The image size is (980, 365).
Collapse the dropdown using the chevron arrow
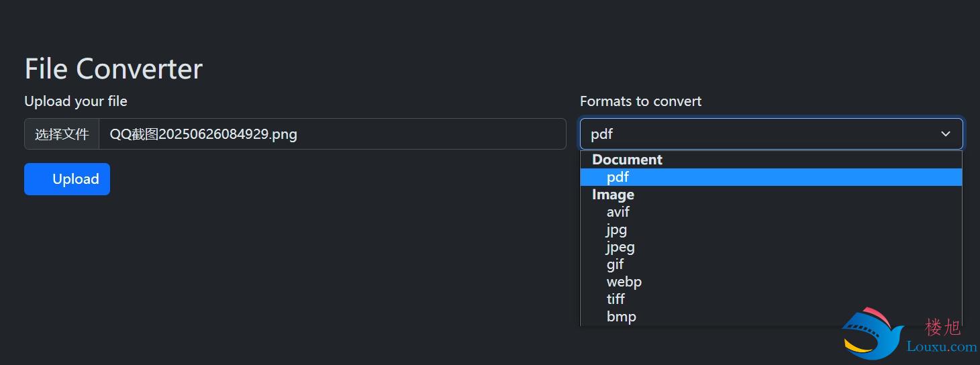(946, 134)
